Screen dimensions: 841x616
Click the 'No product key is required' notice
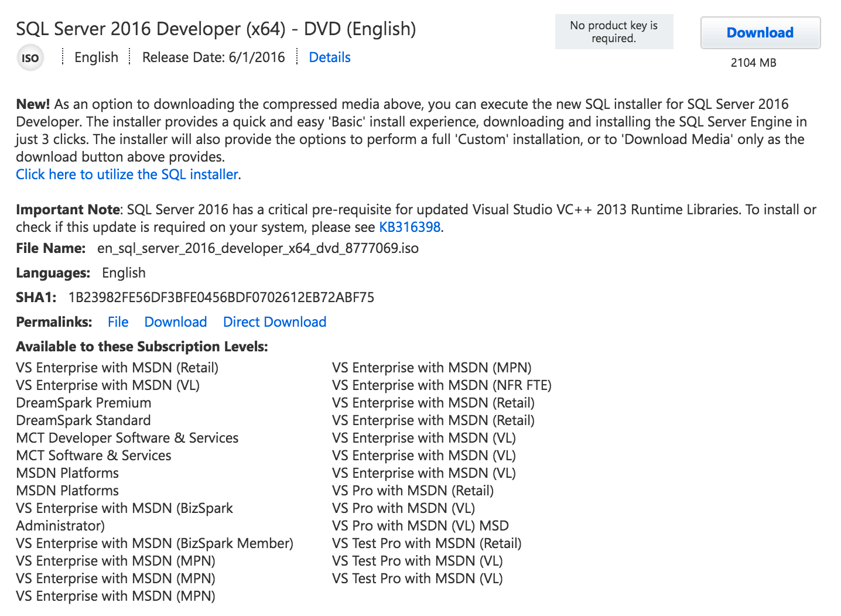click(x=614, y=32)
